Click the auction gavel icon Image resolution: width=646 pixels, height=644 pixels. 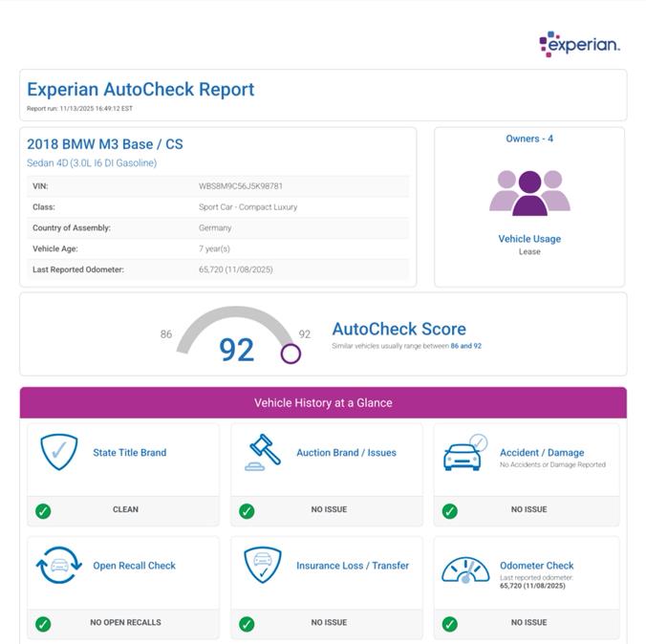coord(262,452)
